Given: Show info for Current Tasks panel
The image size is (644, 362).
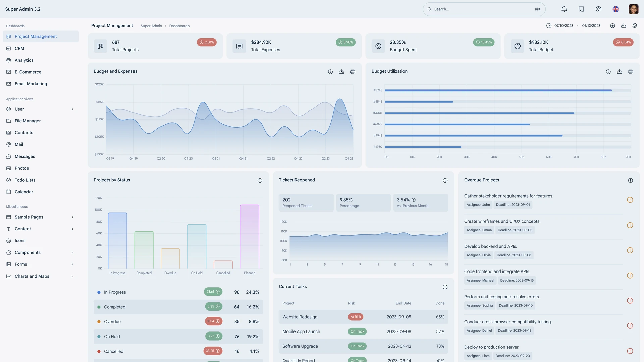Looking at the screenshot, I should click(x=445, y=287).
